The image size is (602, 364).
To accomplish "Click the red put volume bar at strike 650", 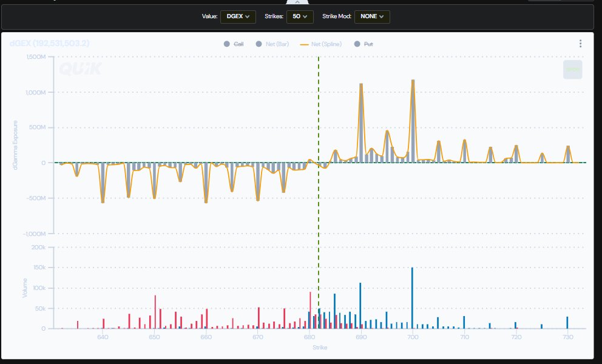I will point(155,312).
